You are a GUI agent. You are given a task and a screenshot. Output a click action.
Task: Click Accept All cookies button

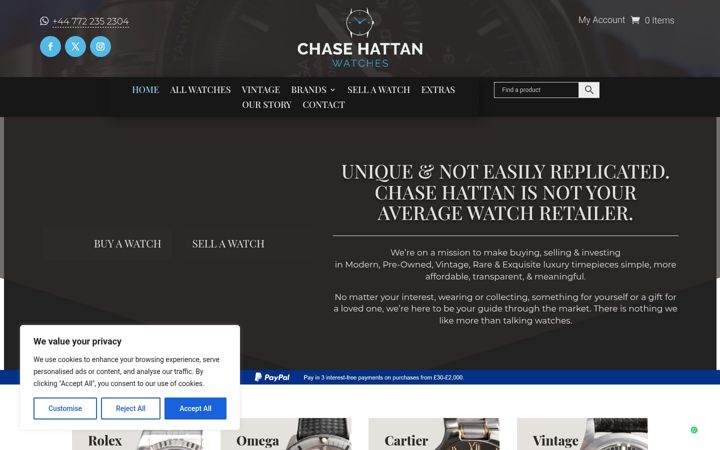tap(196, 408)
